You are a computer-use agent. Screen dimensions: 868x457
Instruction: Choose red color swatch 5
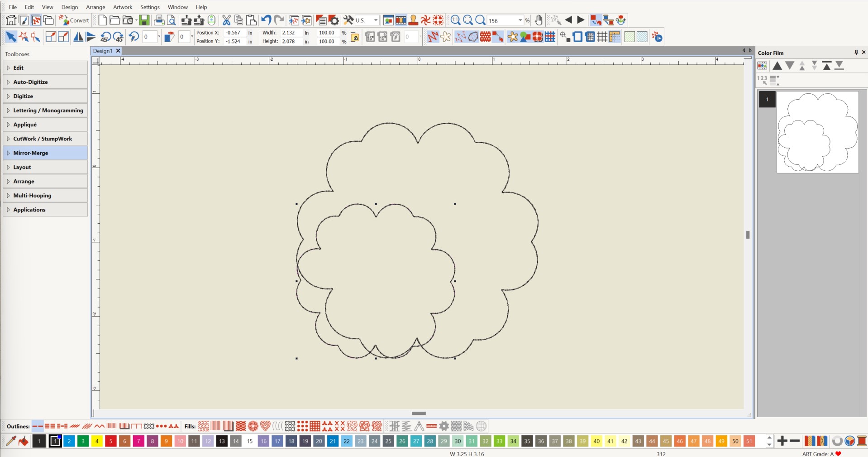tap(111, 441)
